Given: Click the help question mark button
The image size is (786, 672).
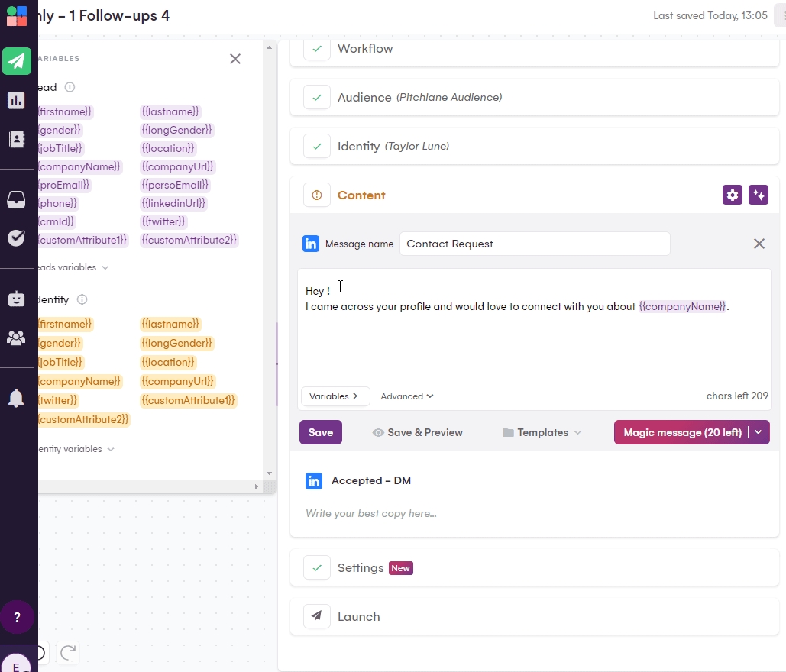Looking at the screenshot, I should coord(17,617).
